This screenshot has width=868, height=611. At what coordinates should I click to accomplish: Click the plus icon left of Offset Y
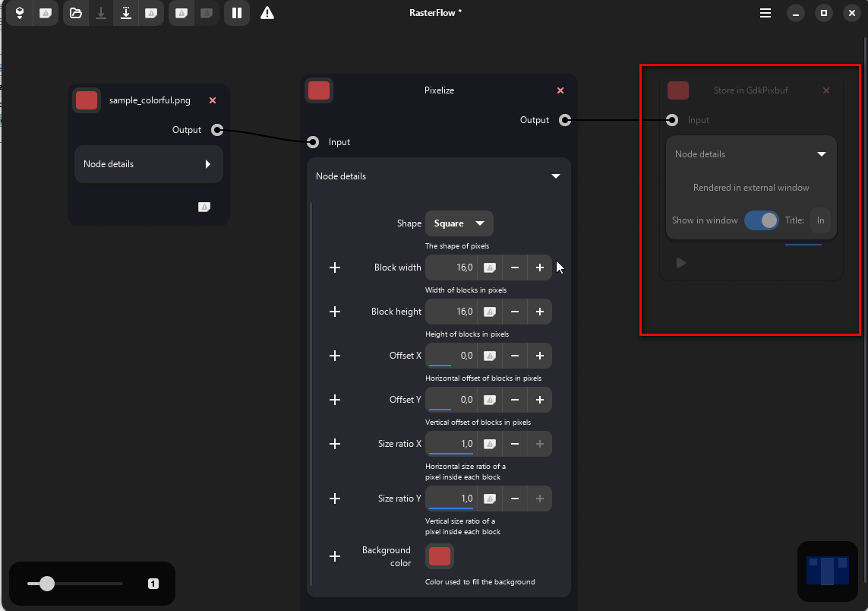coord(335,400)
